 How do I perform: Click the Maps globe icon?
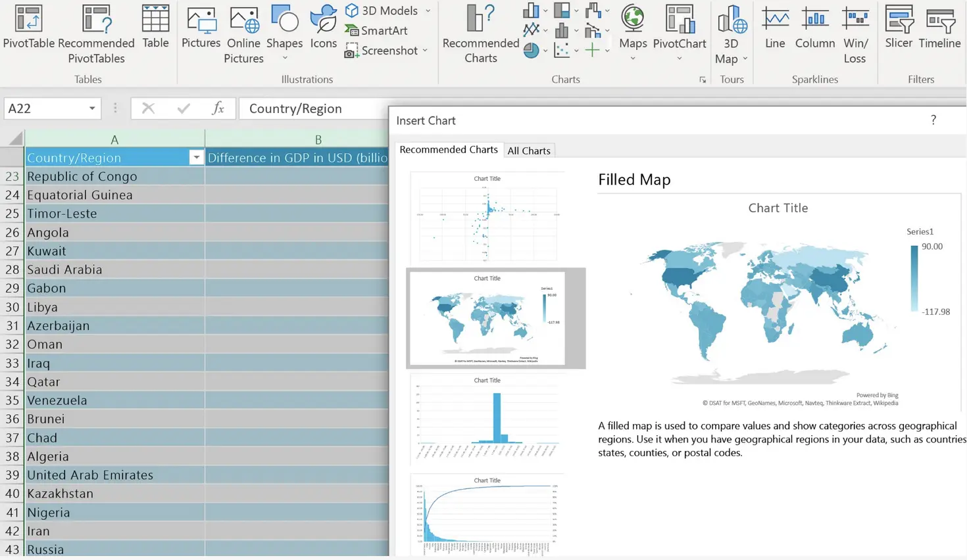633,20
